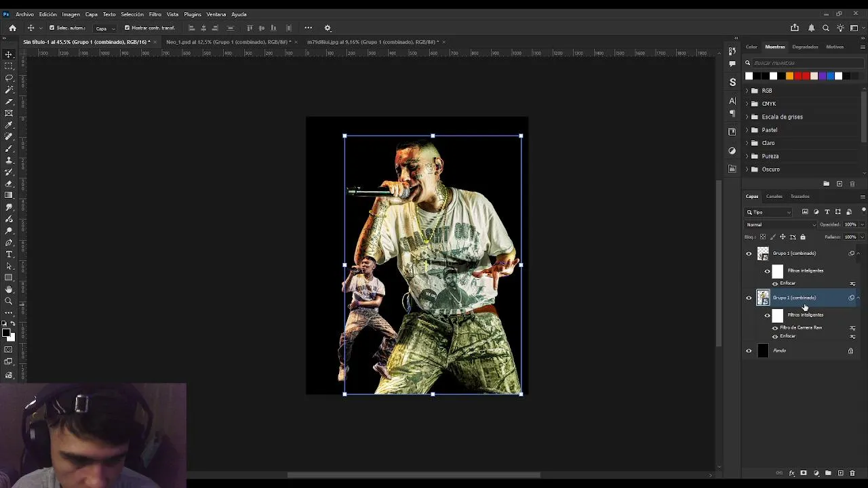Switch to the Degradados tab

tap(805, 47)
